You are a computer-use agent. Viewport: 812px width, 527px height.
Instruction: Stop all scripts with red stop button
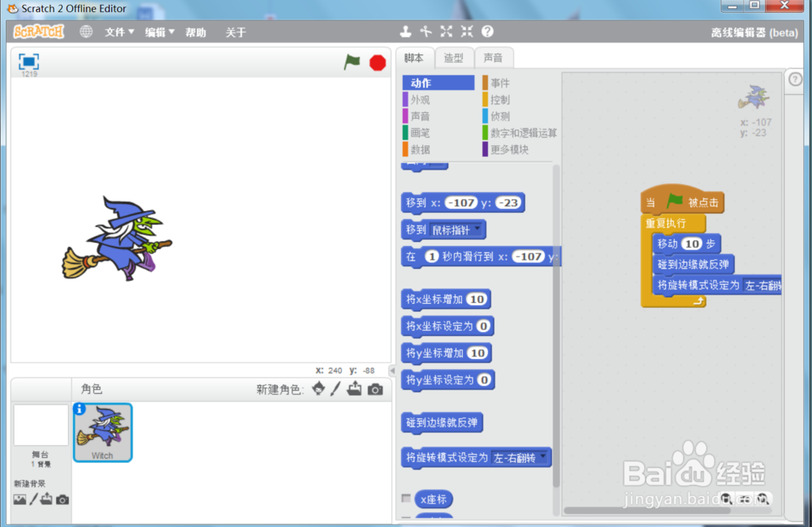click(x=378, y=63)
